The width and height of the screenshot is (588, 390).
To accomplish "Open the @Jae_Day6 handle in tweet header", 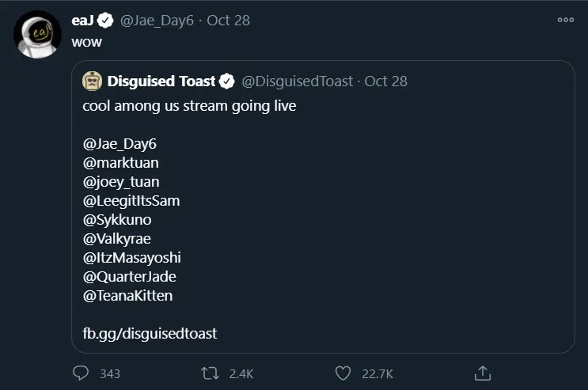I will (157, 21).
